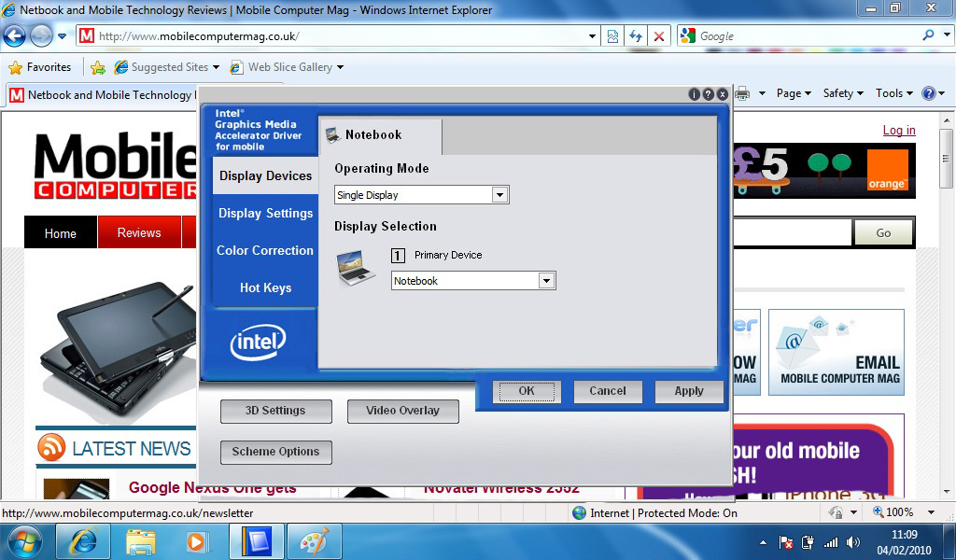Screen dimensions: 956x560
Task: Open Video Overlay settings
Action: pyautogui.click(x=403, y=411)
